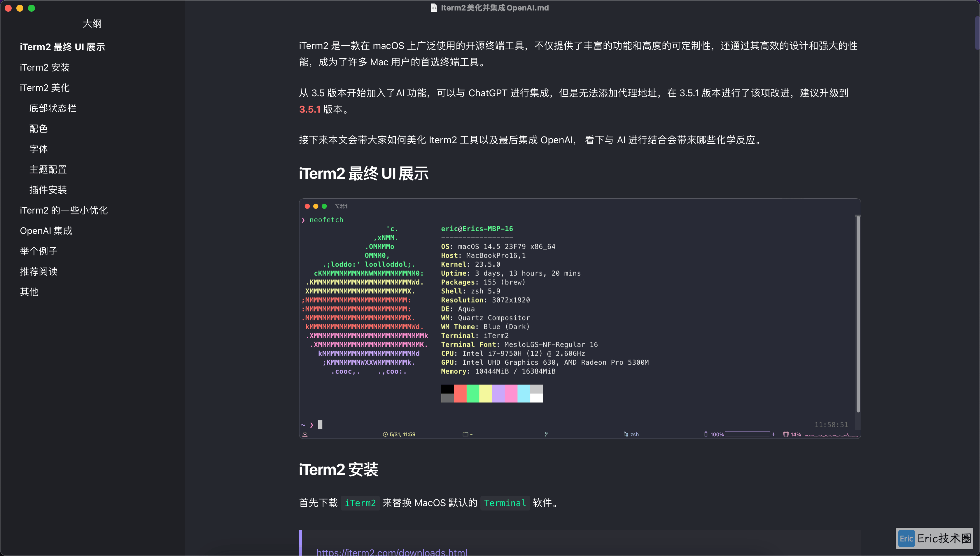Open outline item iTerm2 最终 UI 展示

pos(62,47)
